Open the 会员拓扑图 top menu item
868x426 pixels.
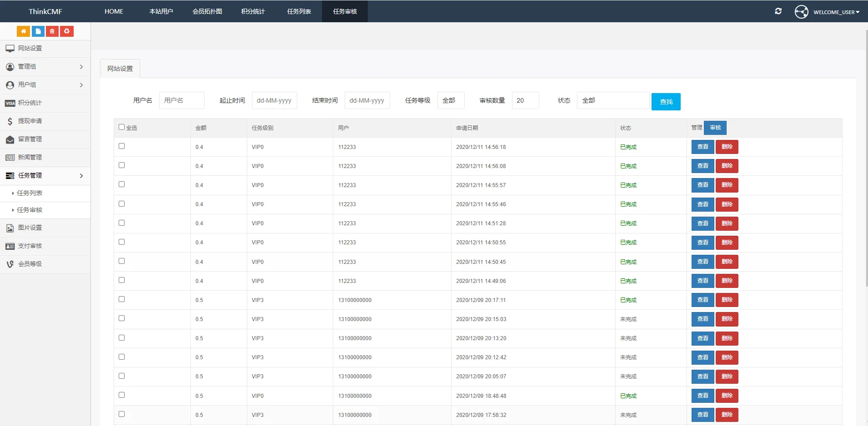tap(207, 11)
